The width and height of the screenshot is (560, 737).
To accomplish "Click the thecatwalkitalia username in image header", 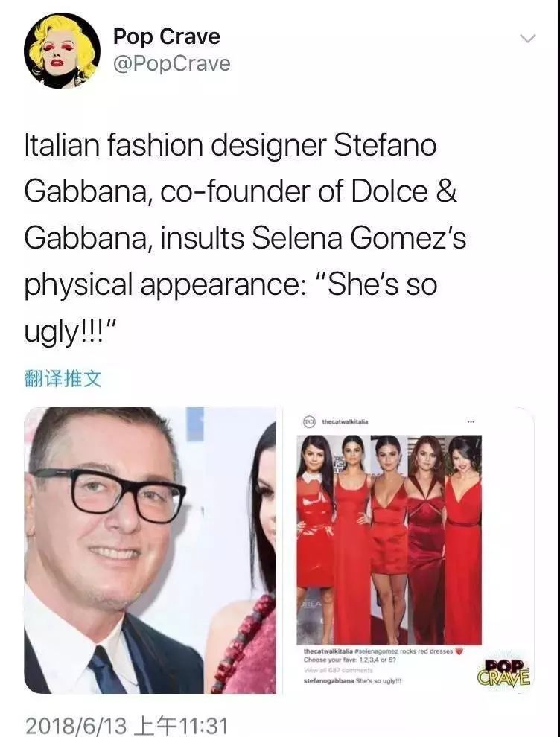I will 345,421.
